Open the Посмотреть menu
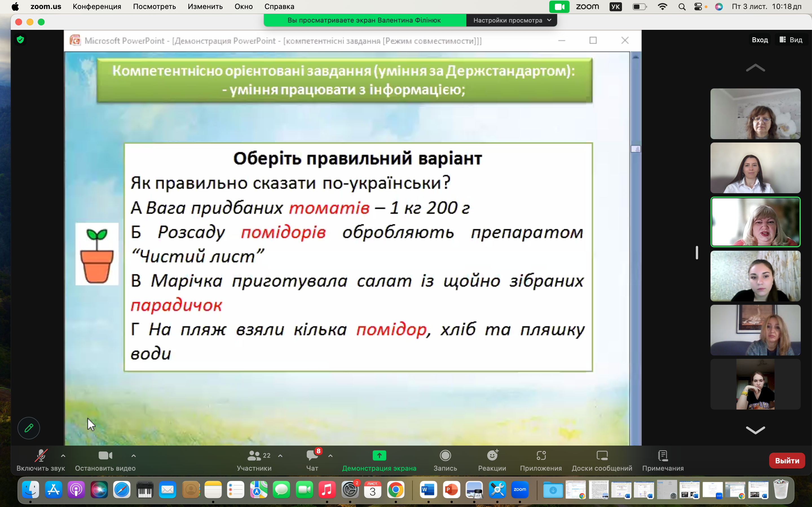Viewport: 812px width, 507px height. tap(154, 6)
